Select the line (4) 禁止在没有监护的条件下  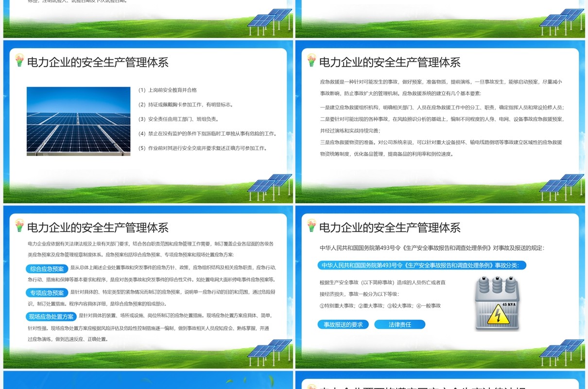click(207, 134)
